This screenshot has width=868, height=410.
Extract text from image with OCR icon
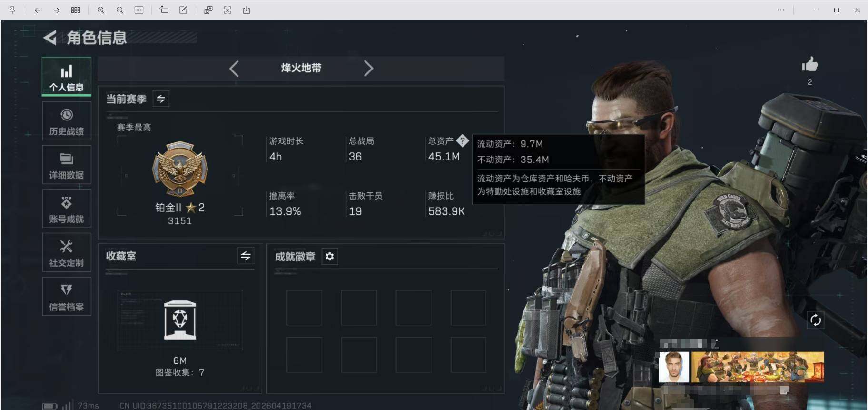(x=227, y=10)
